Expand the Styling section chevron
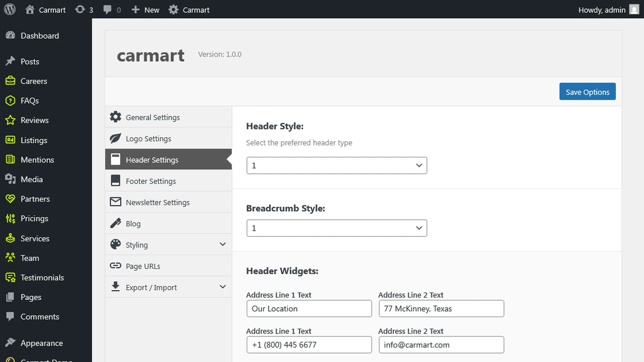 tap(222, 244)
